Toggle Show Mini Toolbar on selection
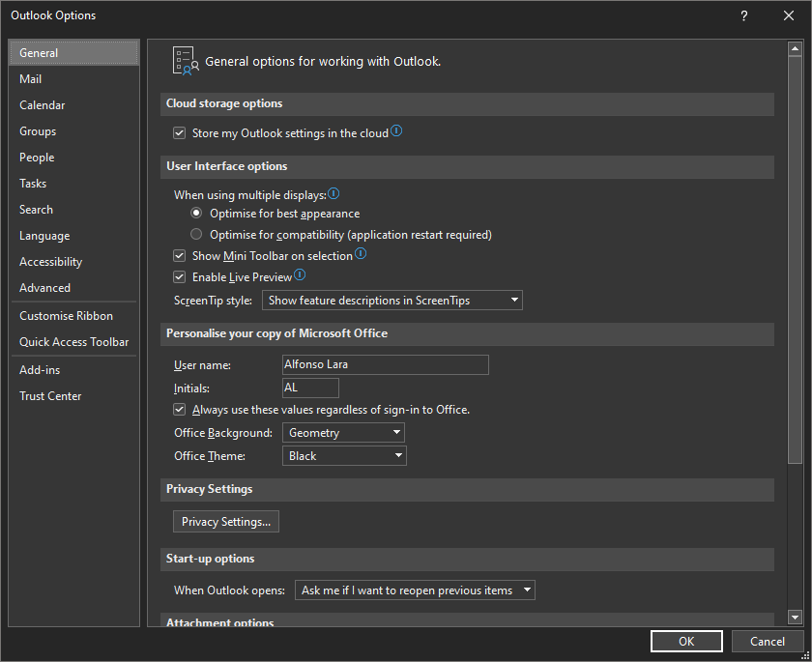This screenshot has width=812, height=662. click(x=179, y=256)
